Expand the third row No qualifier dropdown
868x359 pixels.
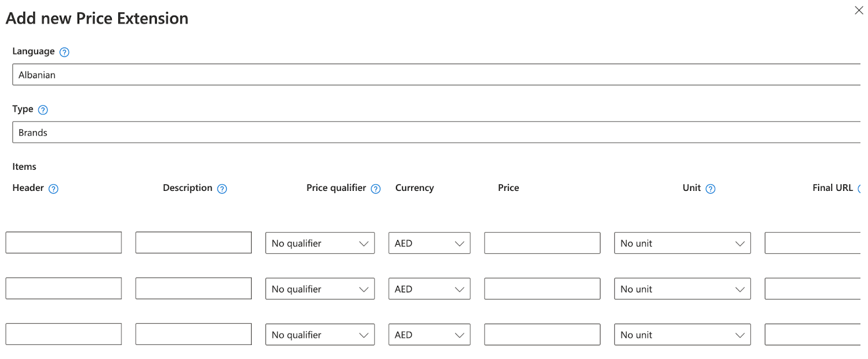coord(320,335)
